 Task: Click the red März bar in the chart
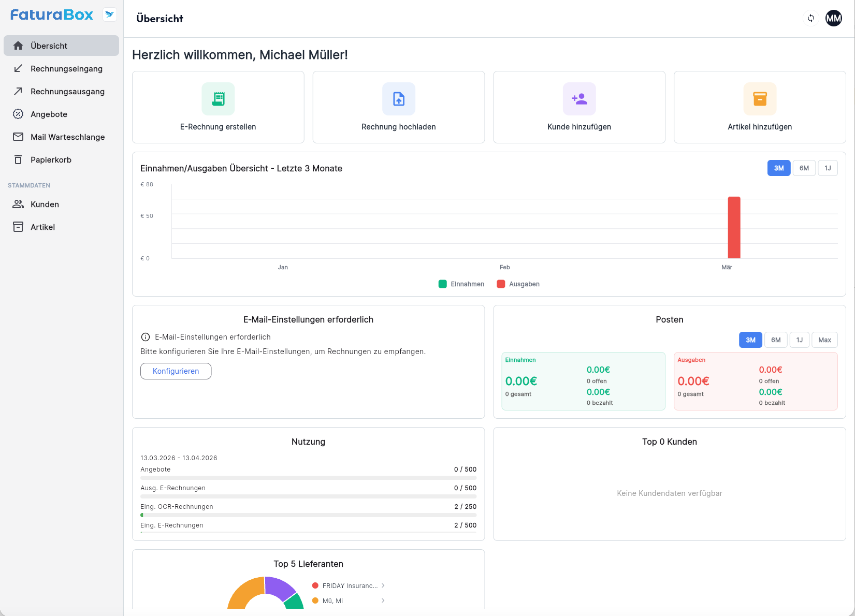pyautogui.click(x=733, y=228)
